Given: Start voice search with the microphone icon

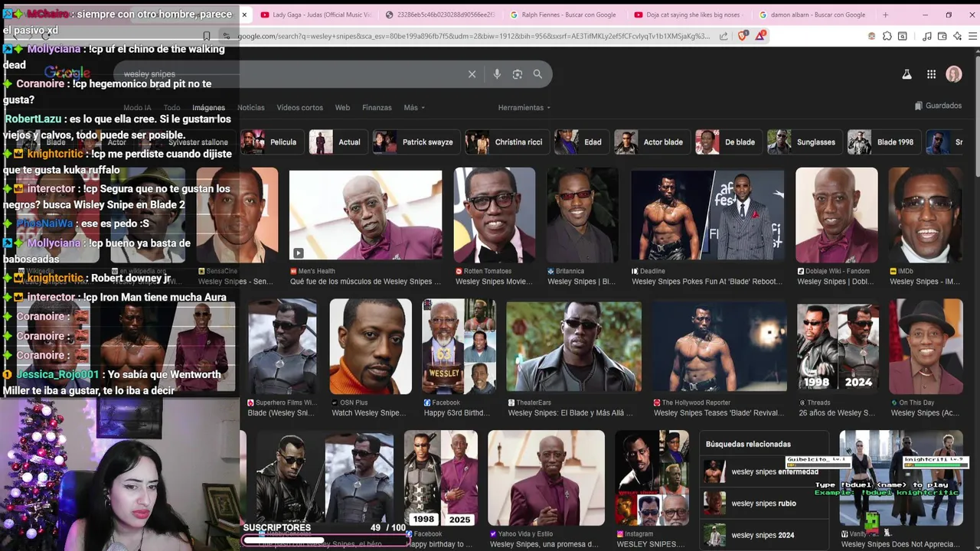Looking at the screenshot, I should click(x=497, y=74).
